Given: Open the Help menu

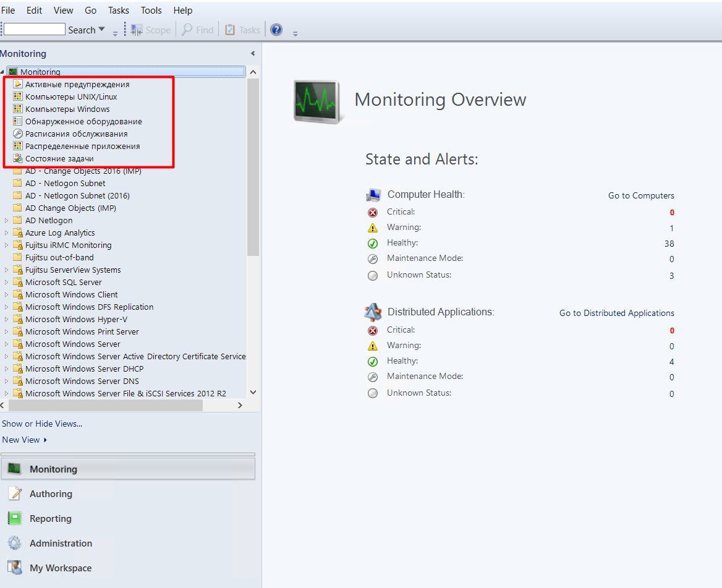Looking at the screenshot, I should click(183, 10).
